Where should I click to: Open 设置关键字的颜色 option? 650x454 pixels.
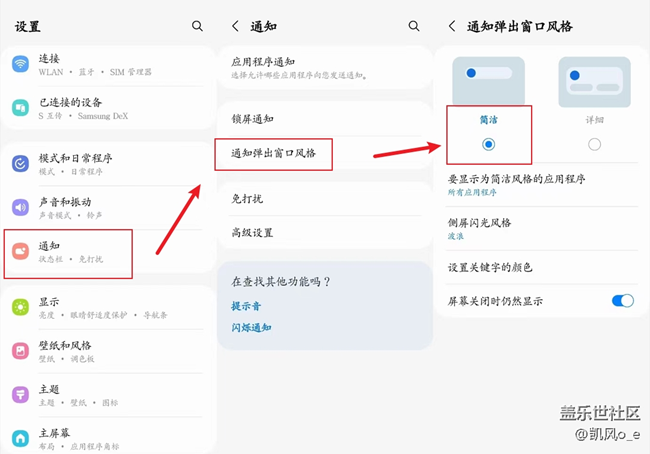(x=542, y=267)
